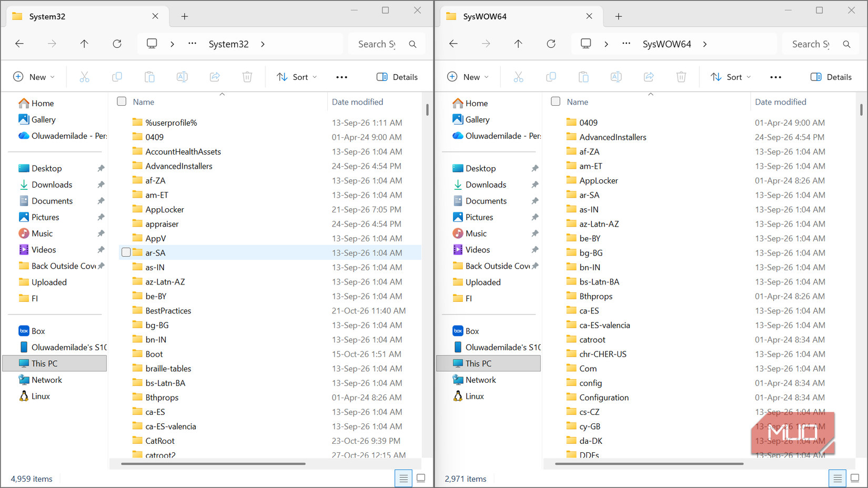Expand chevron after System32 in address bar
Viewport: 868px width, 488px height.
tap(263, 44)
